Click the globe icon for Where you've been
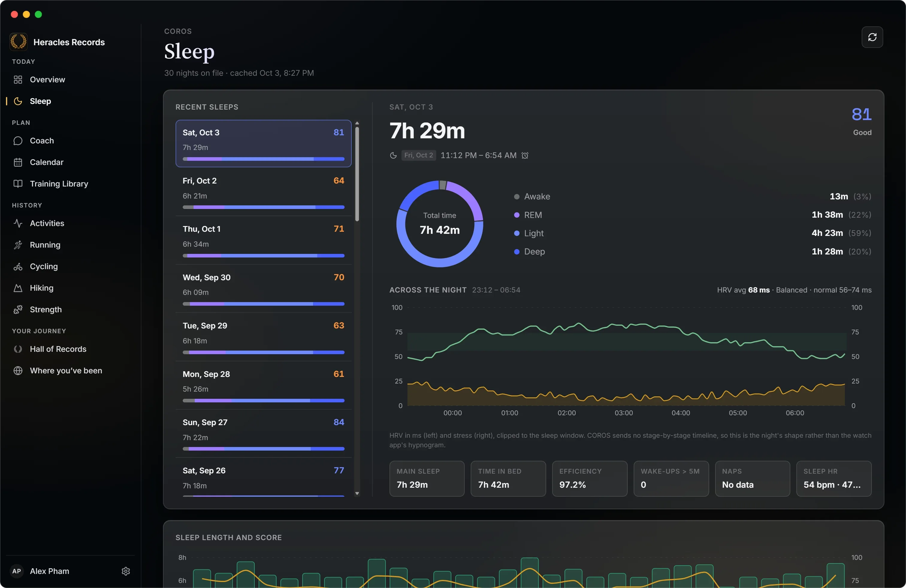The image size is (906, 588). [x=18, y=370]
